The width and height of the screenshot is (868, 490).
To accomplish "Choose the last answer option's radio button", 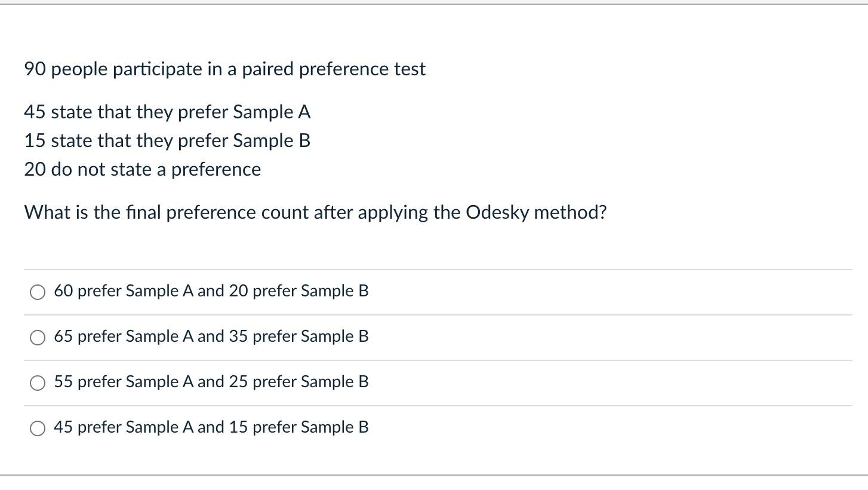I will click(38, 428).
